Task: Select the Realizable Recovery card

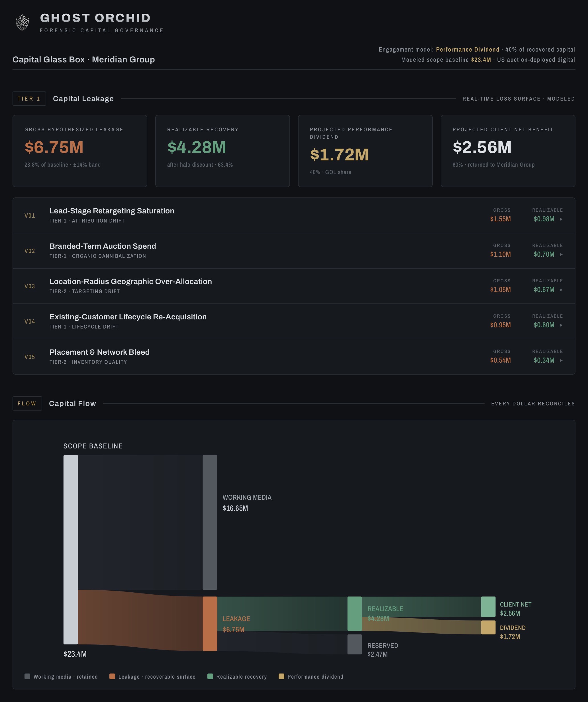Action: click(222, 151)
